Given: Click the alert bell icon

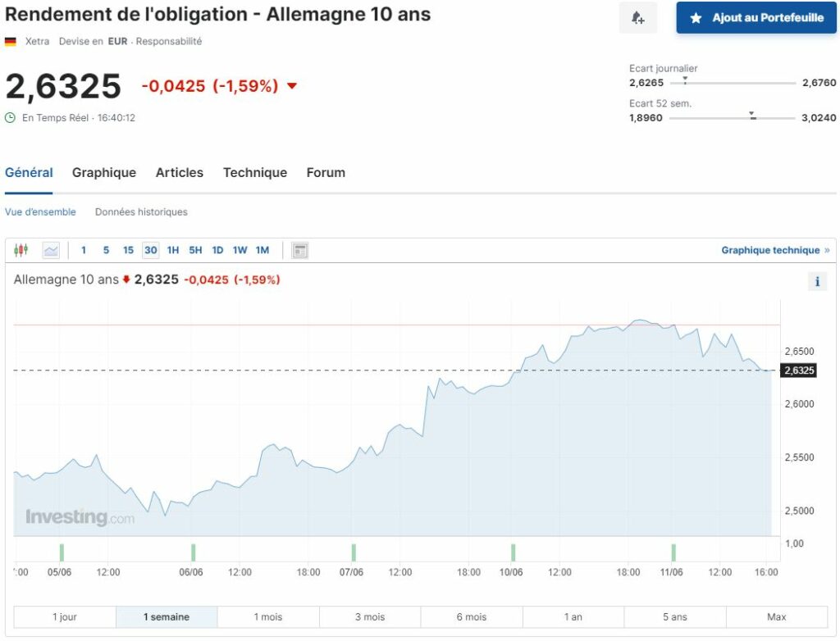Looking at the screenshot, I should 638,18.
